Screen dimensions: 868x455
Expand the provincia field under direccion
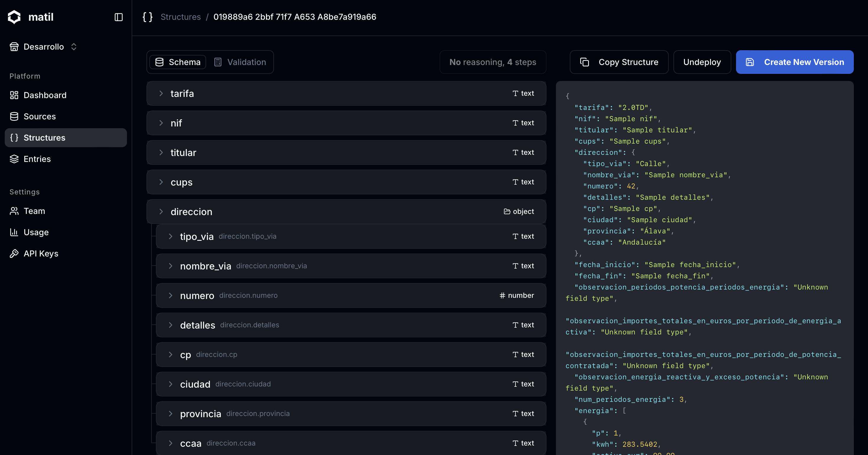coord(171,414)
